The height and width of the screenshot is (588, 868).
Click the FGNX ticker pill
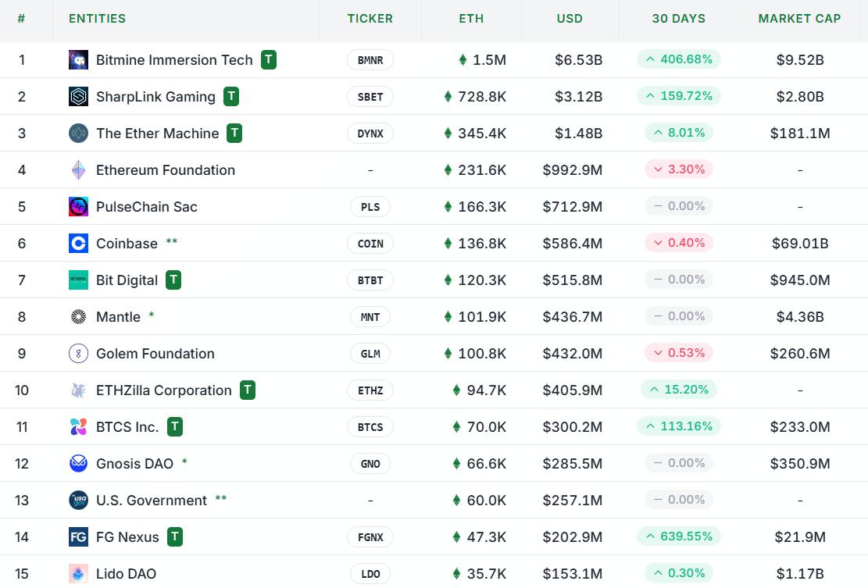point(370,537)
